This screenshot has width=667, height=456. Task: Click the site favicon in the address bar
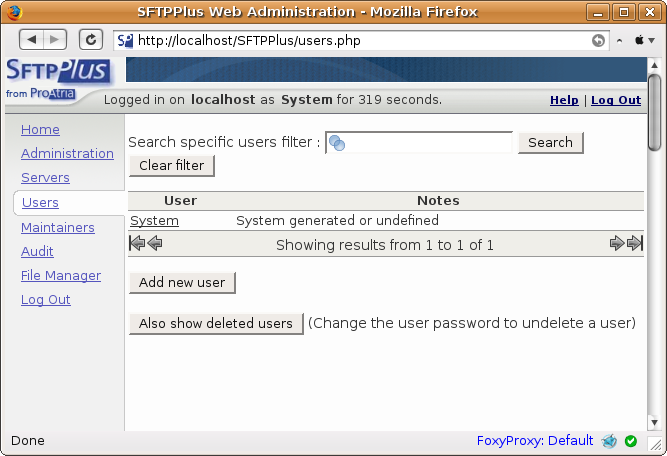pos(125,41)
